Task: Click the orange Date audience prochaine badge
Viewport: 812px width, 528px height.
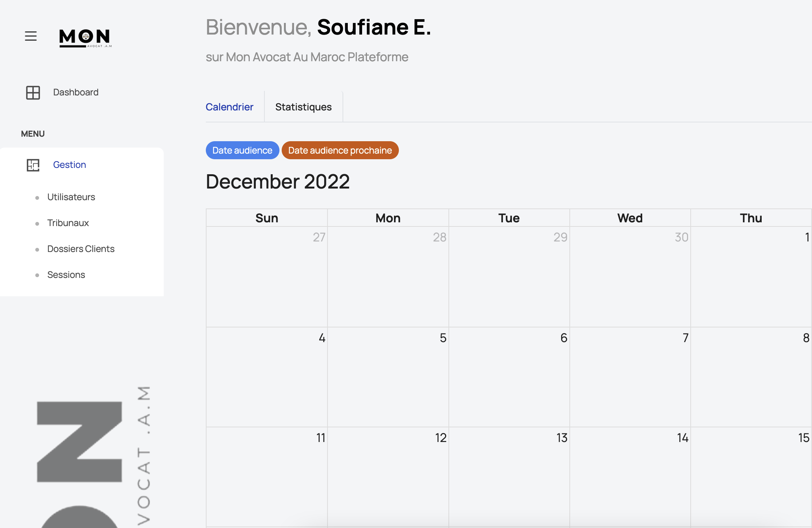Action: click(x=340, y=150)
